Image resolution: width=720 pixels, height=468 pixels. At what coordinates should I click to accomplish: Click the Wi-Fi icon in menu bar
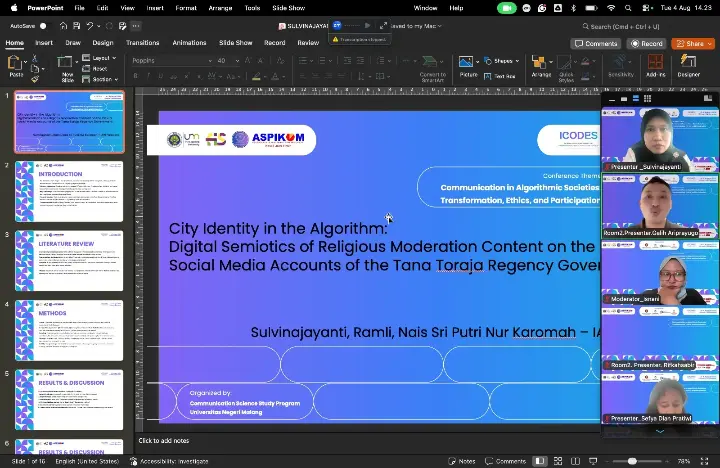coord(611,8)
